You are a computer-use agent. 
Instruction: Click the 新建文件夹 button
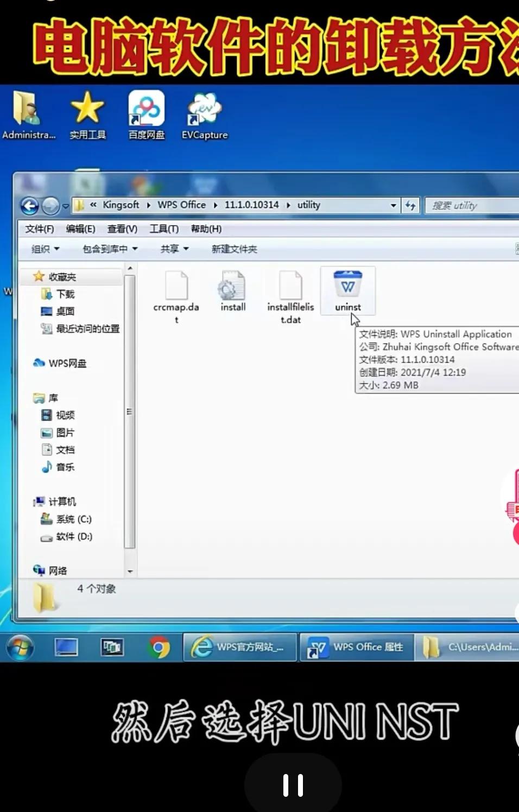point(234,249)
